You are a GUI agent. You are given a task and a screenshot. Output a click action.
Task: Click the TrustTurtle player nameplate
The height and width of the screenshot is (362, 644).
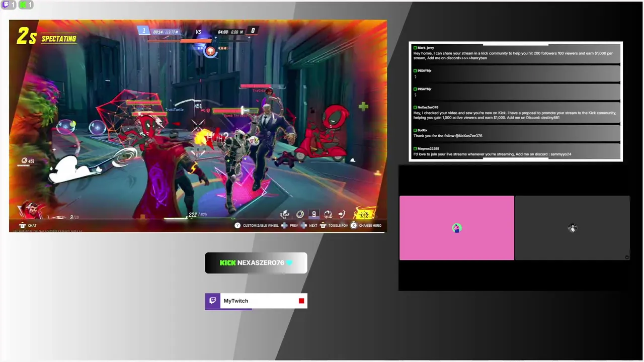pos(174,110)
